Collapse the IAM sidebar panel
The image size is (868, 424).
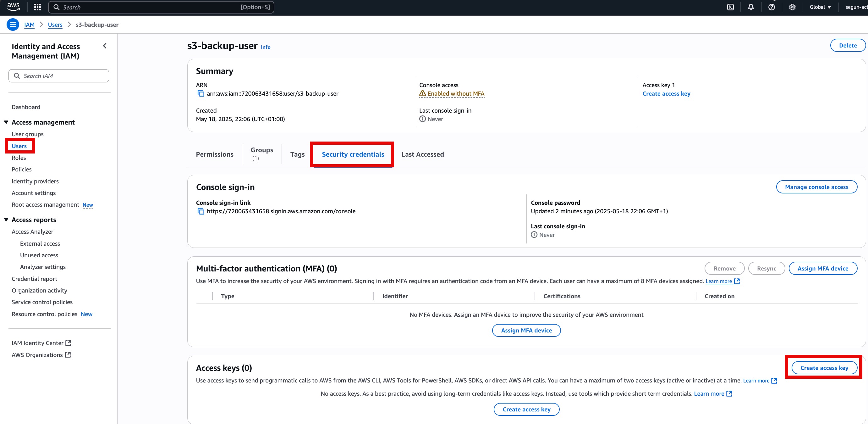[104, 46]
